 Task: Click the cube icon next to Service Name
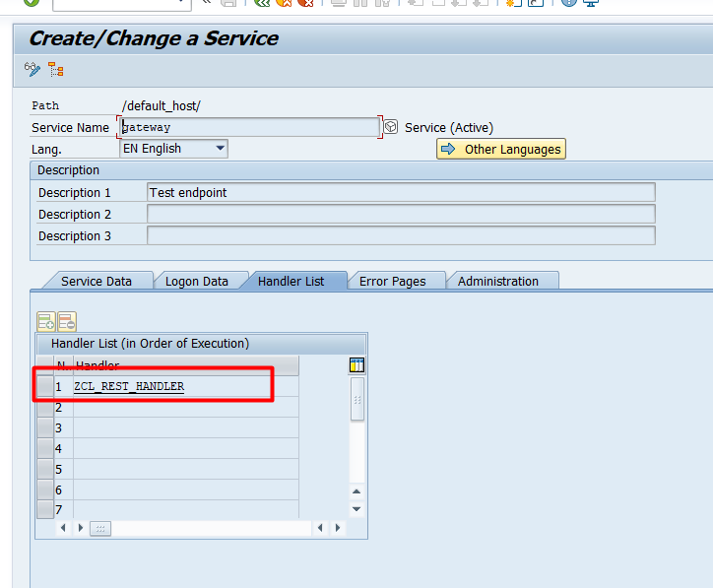pyautogui.click(x=391, y=127)
